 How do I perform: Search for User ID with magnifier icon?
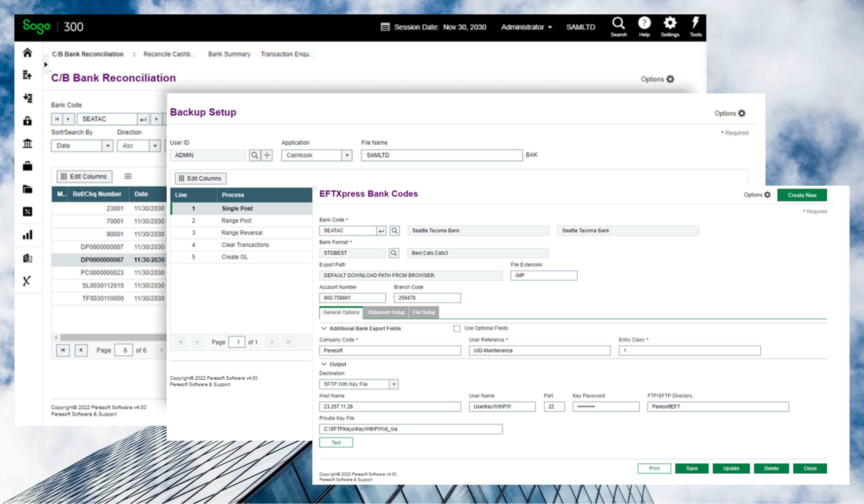pos(255,155)
